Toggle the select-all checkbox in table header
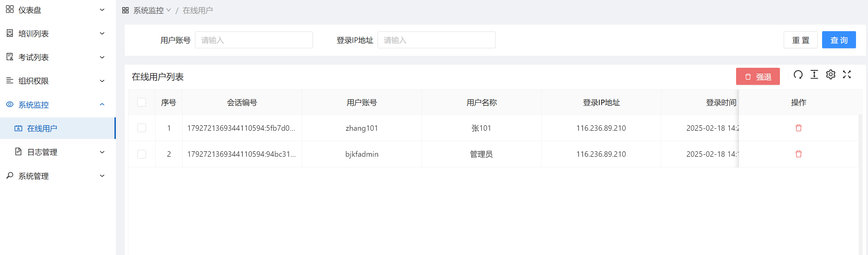Screen dimensions: 868x255 pyautogui.click(x=142, y=102)
